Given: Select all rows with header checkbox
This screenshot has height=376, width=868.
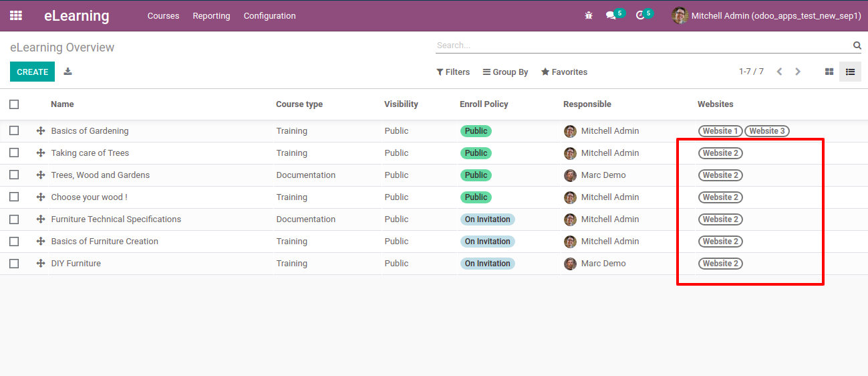Looking at the screenshot, I should 14,104.
